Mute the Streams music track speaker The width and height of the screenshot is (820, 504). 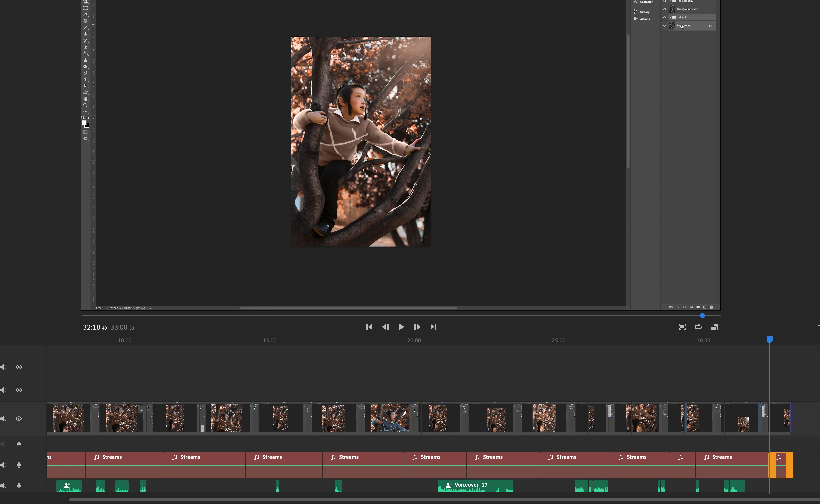pos(3,465)
